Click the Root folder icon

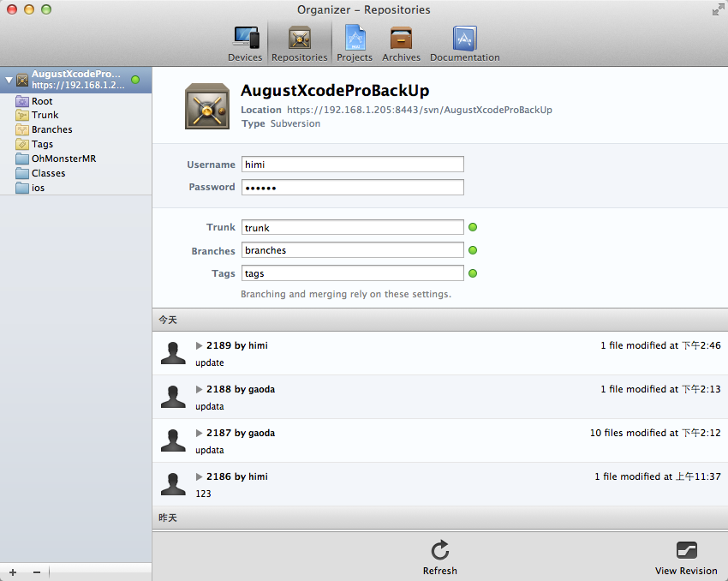click(x=22, y=101)
